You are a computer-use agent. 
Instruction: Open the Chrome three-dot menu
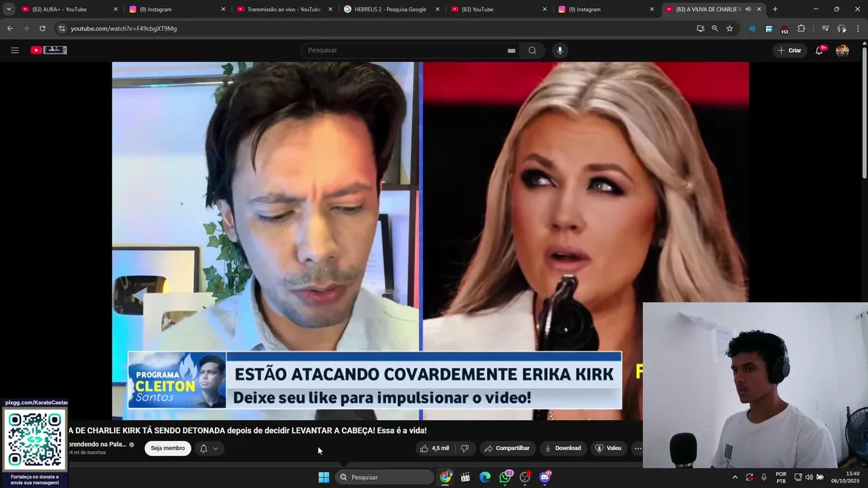pyautogui.click(x=858, y=28)
